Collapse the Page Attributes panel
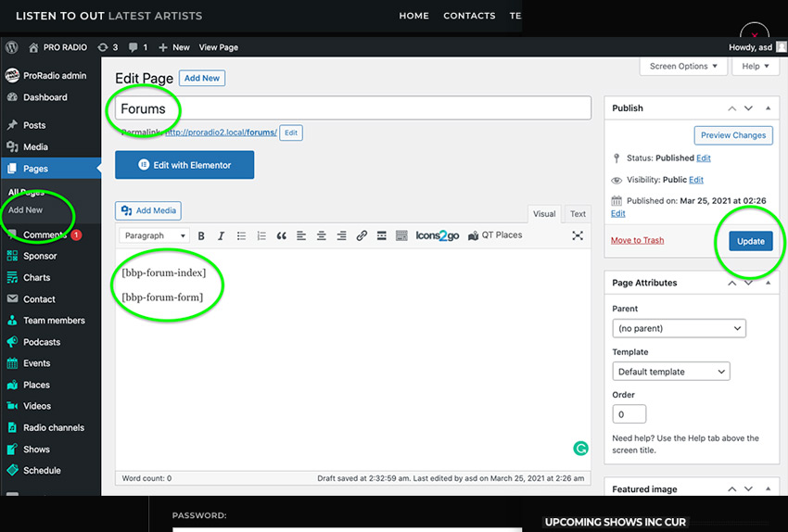 pyautogui.click(x=768, y=283)
